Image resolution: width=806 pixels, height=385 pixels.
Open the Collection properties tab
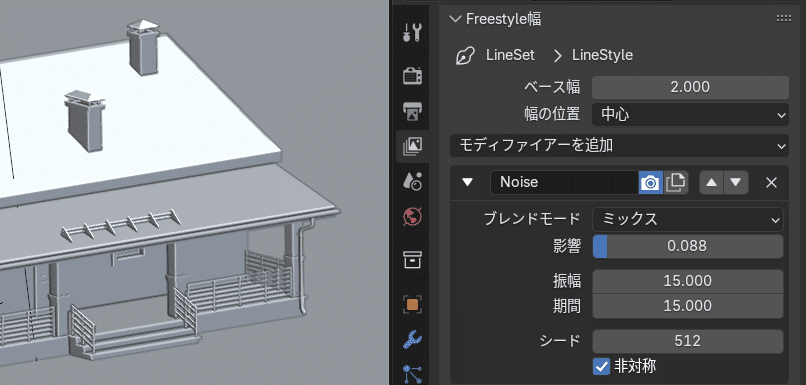point(412,260)
